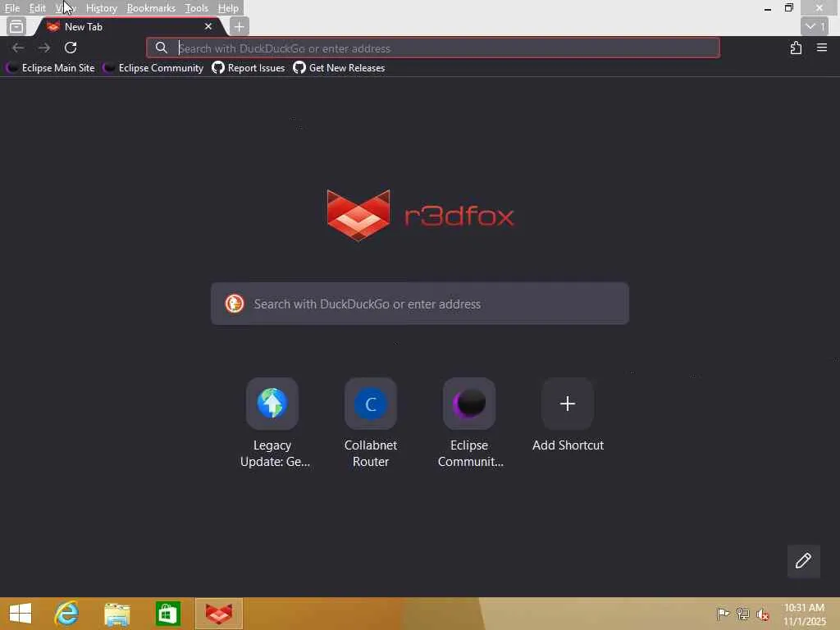Close the New Tab tab
This screenshot has width=840, height=630.
(x=208, y=26)
